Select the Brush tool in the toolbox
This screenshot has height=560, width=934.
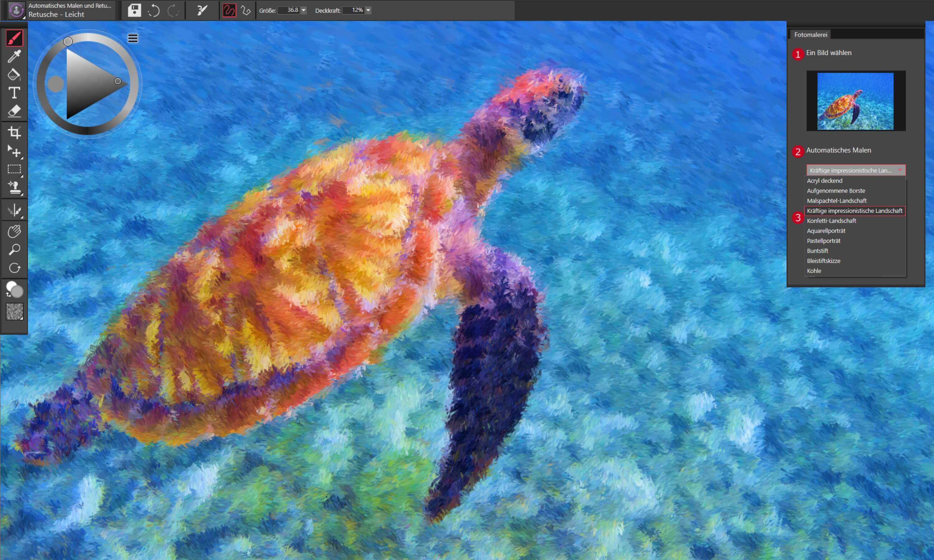(14, 38)
